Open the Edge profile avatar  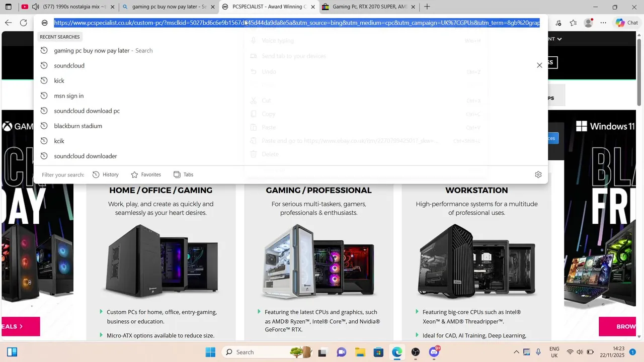588,23
